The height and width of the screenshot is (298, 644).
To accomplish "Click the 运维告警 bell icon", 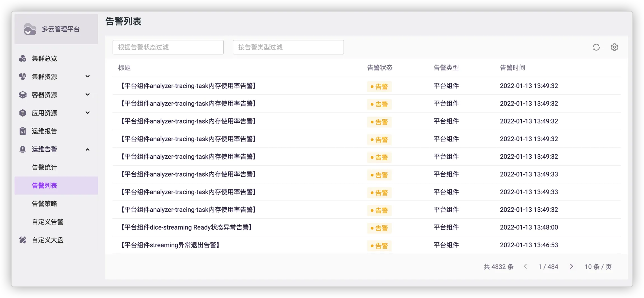I will 23,149.
